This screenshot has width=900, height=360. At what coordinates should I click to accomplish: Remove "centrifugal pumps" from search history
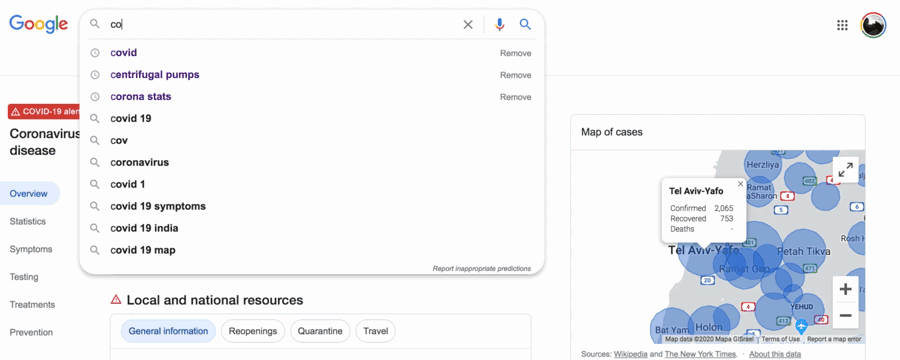click(515, 75)
